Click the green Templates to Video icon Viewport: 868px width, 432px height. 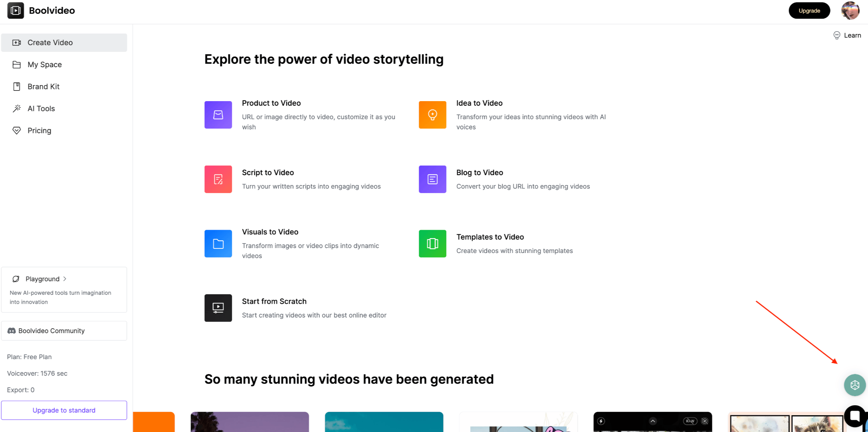[x=432, y=243]
